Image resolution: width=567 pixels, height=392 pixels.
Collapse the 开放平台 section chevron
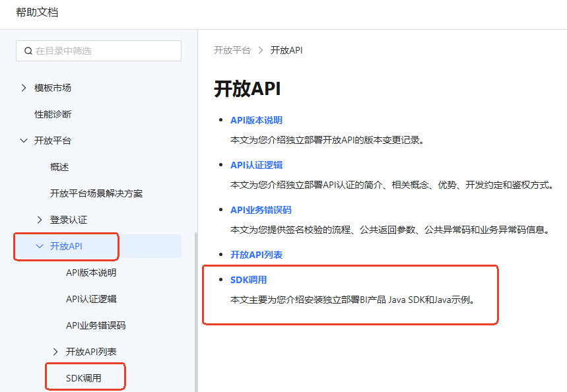click(24, 141)
